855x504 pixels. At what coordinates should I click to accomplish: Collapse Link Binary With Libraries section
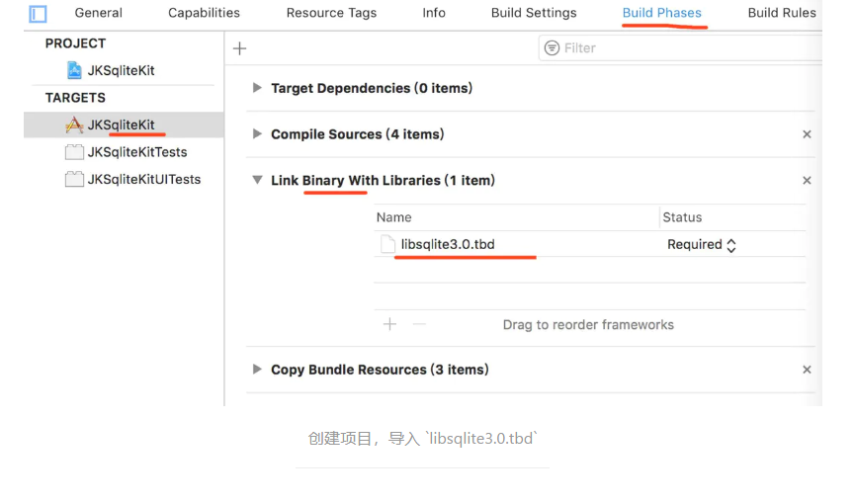pyautogui.click(x=257, y=181)
